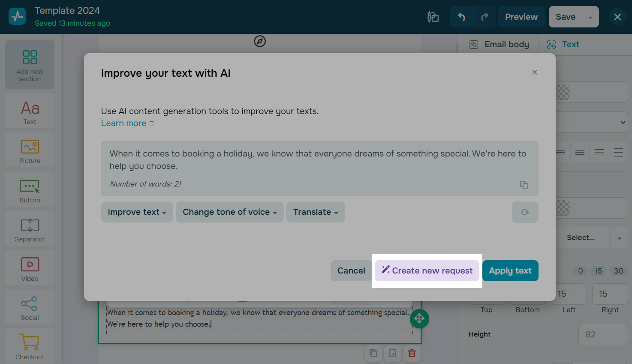632x364 pixels.
Task: Save the selected block as a module
Action: coord(393,353)
